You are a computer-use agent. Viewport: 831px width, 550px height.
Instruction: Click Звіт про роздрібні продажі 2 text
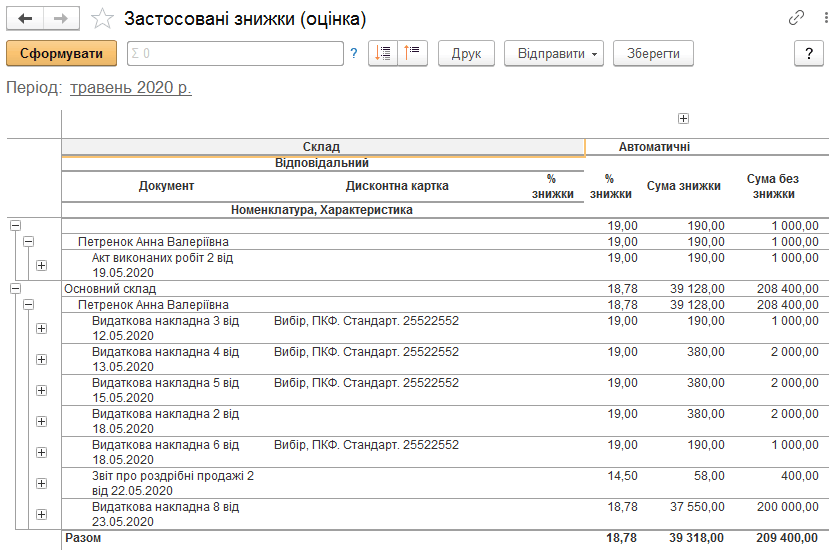pos(173,483)
